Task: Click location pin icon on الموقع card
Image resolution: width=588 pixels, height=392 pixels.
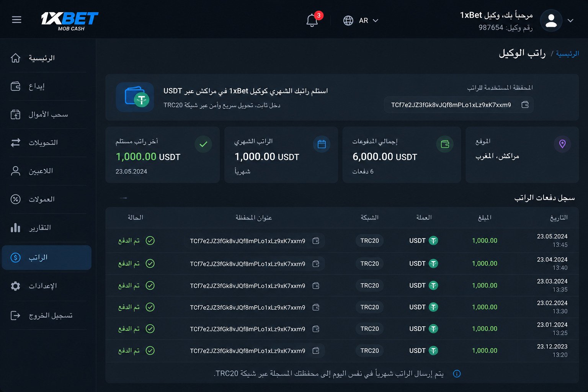Action: pyautogui.click(x=562, y=144)
